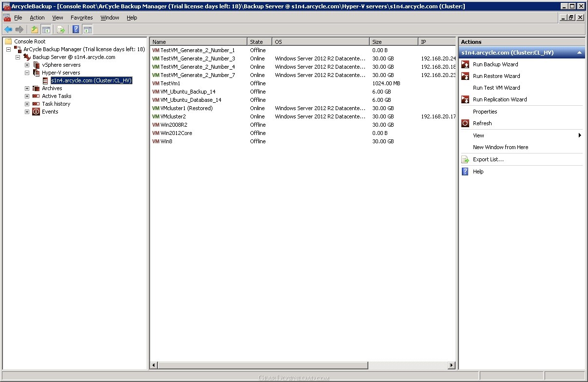Click the blue Help toolbar icon
Image resolution: width=588 pixels, height=382 pixels.
pos(76,30)
